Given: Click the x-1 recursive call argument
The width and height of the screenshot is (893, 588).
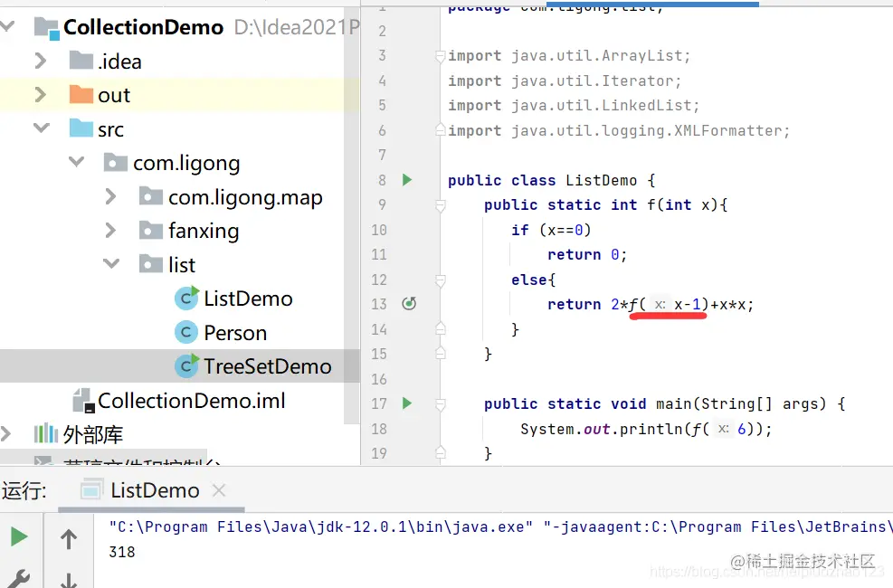Looking at the screenshot, I should point(688,305).
